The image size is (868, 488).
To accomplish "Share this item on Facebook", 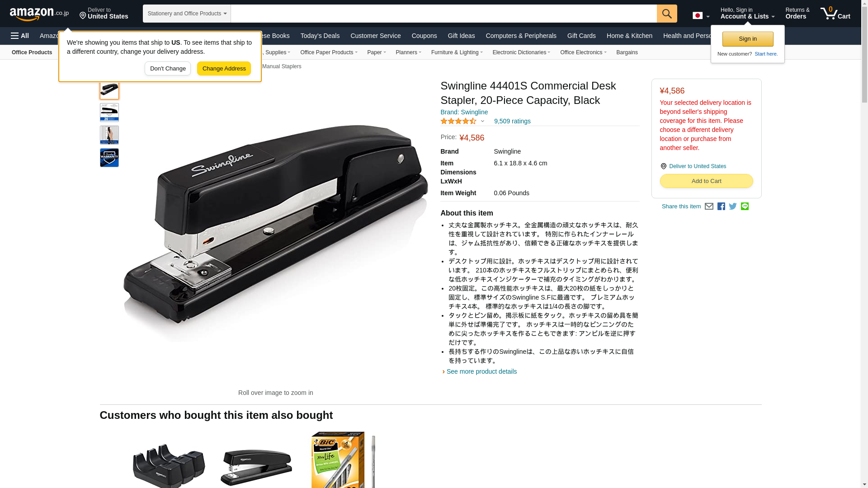I will 721,206.
